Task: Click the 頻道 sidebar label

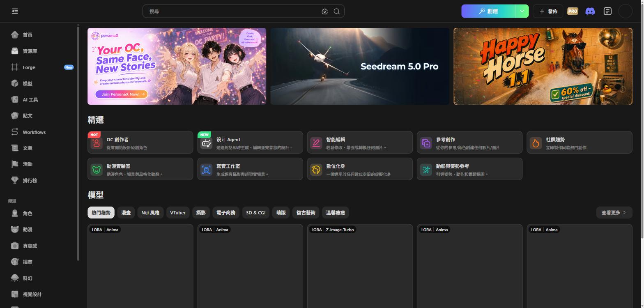Action: click(x=12, y=201)
